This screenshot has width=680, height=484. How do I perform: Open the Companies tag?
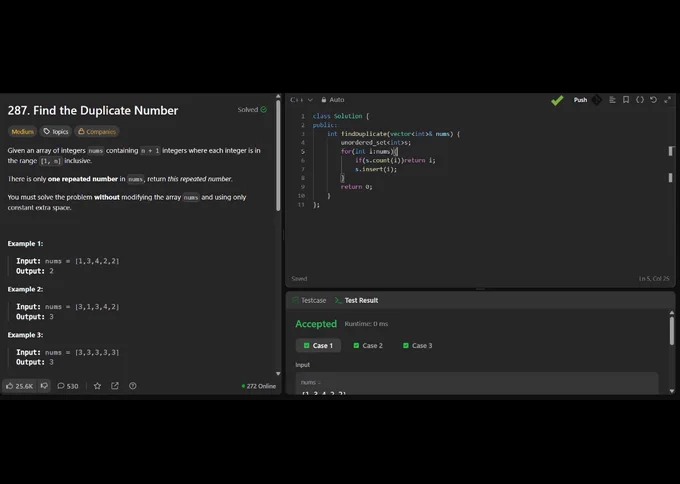tap(97, 131)
